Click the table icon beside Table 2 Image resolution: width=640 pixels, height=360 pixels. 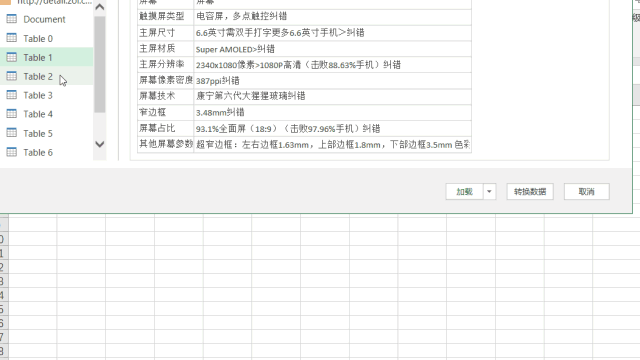point(12,76)
